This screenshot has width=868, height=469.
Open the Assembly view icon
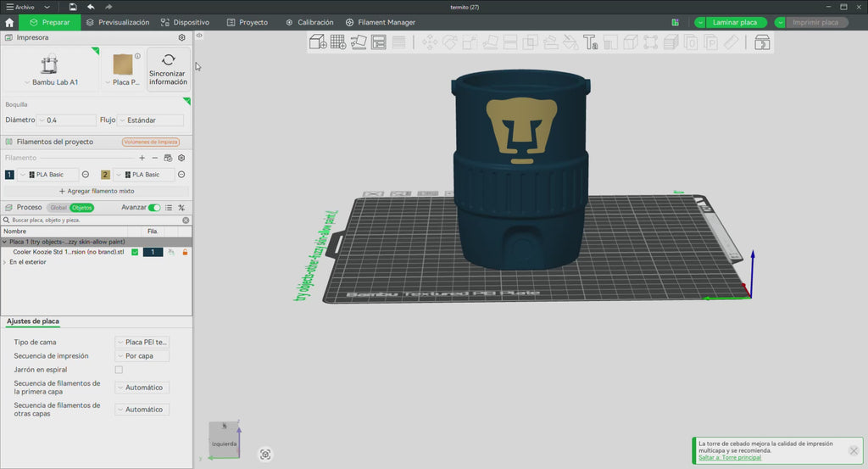pos(762,42)
